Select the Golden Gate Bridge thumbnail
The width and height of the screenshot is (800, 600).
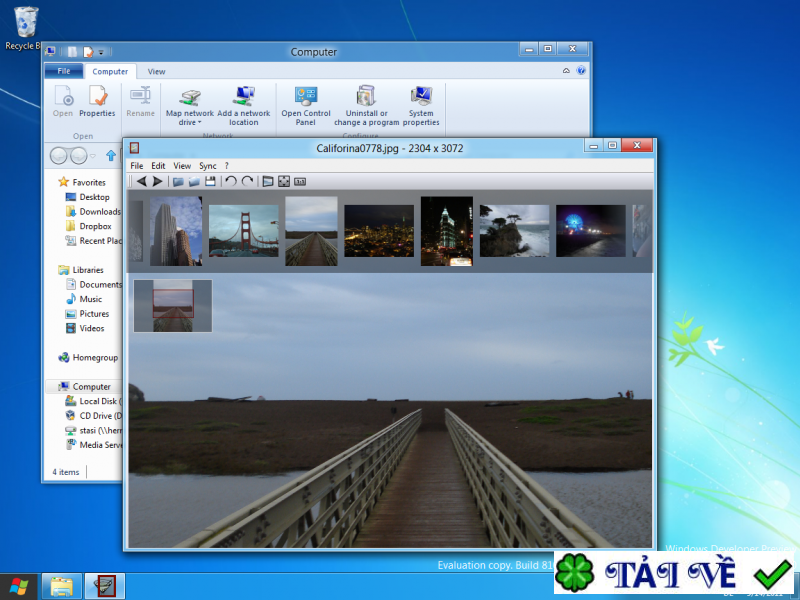click(x=243, y=231)
